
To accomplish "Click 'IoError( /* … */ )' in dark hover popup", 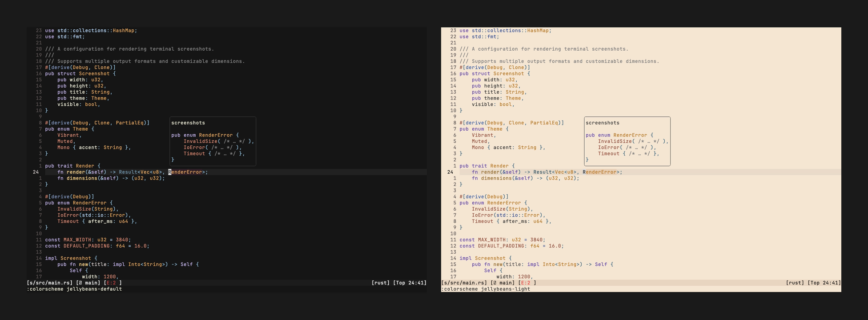I will point(211,148).
